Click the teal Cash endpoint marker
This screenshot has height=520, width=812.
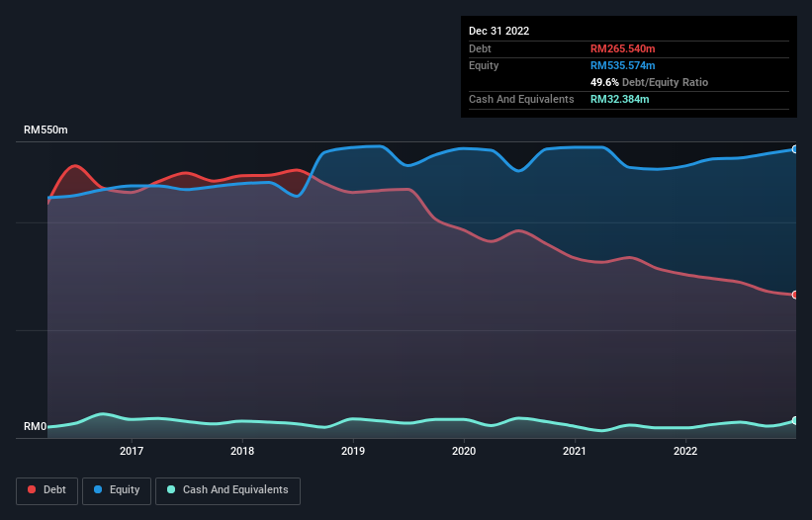(x=795, y=420)
